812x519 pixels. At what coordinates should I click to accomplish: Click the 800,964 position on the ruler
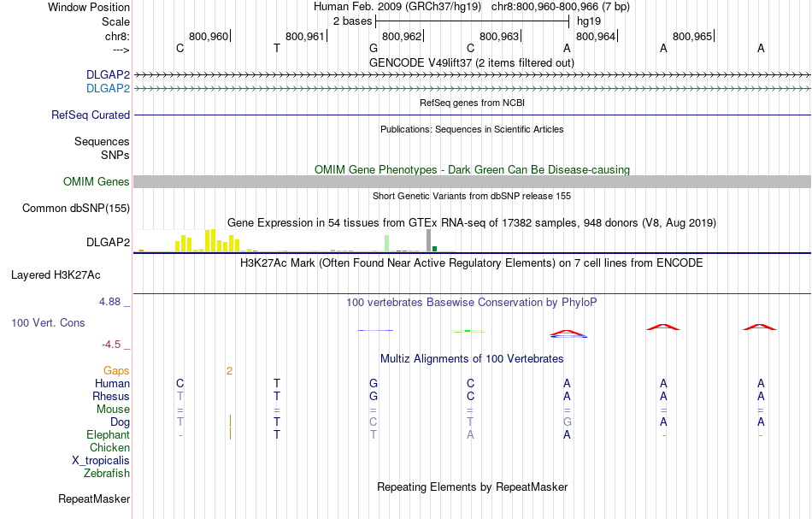596,36
